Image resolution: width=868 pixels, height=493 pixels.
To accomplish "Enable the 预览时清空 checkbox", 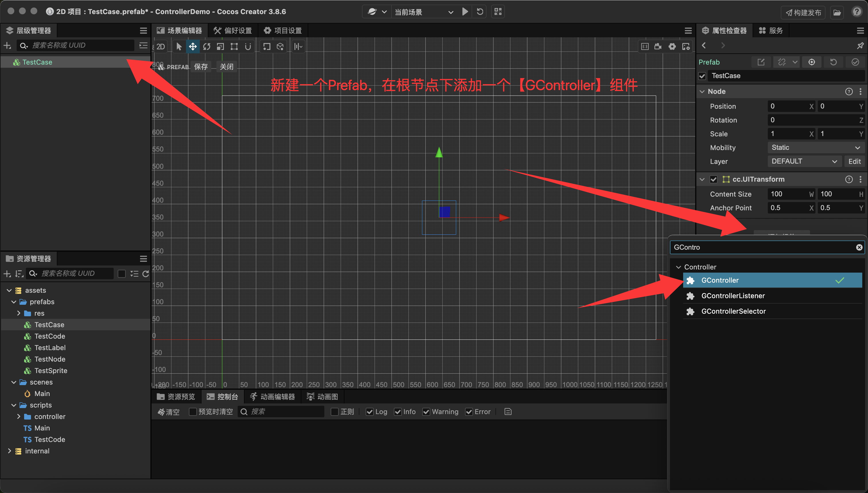I will pos(193,412).
